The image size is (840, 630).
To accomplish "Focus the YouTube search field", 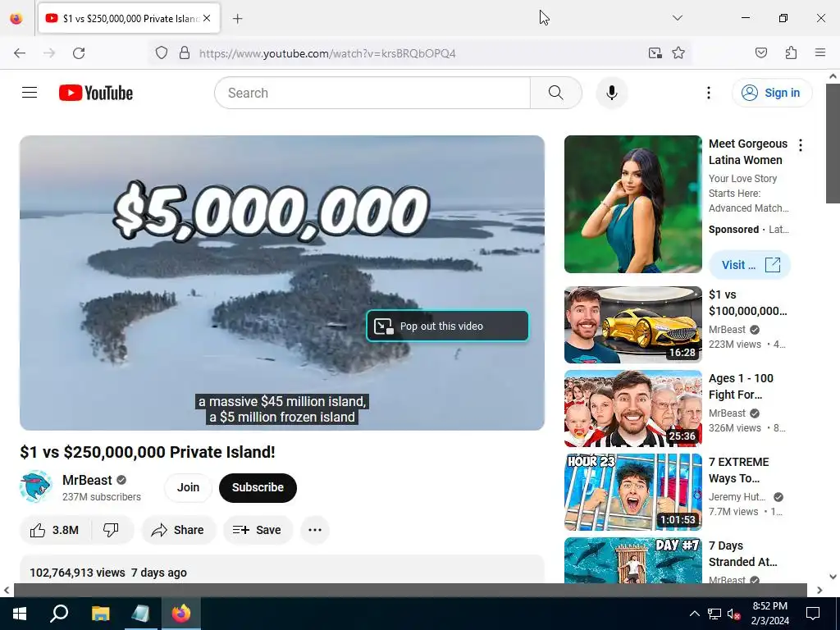I will pyautogui.click(x=373, y=93).
